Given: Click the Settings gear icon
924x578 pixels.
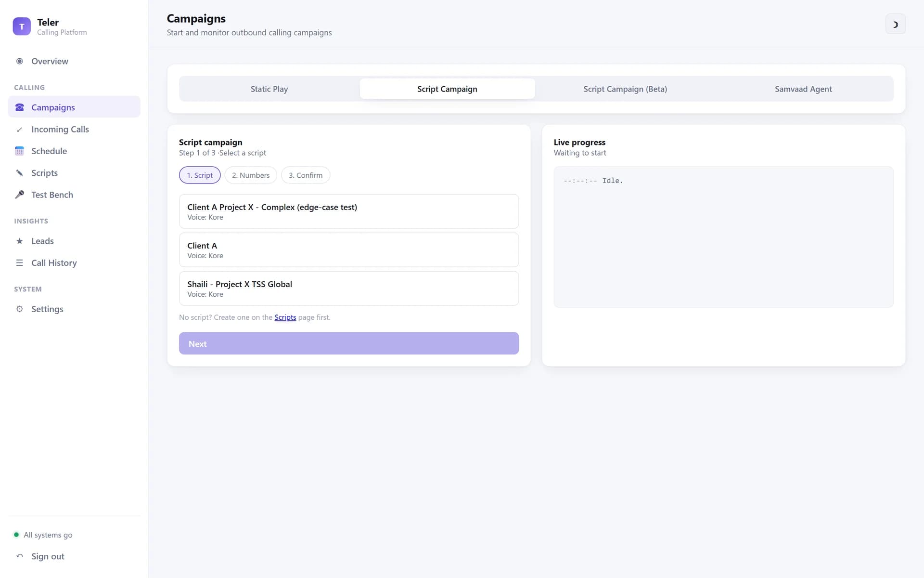Looking at the screenshot, I should point(20,309).
